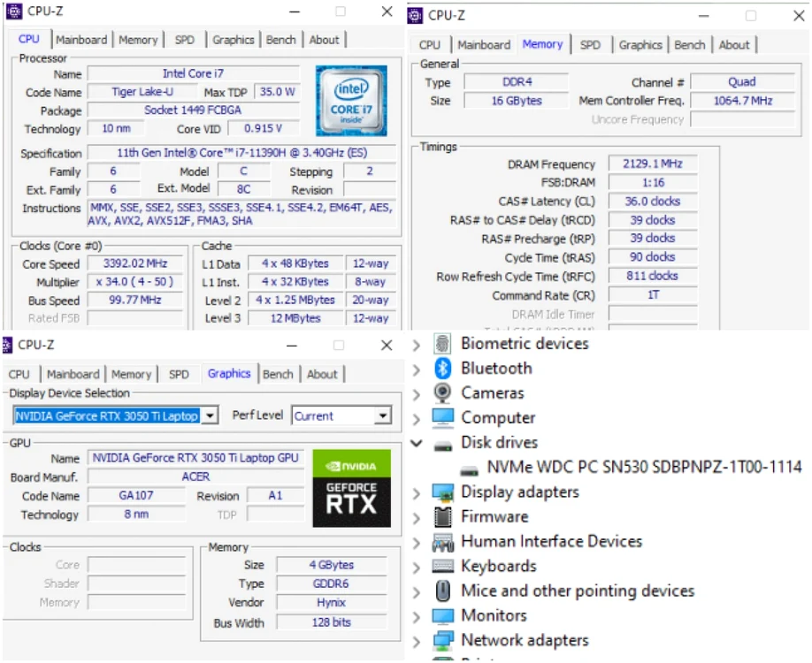Expand the Network adapters node
Screen dimensions: 812x663
417,641
